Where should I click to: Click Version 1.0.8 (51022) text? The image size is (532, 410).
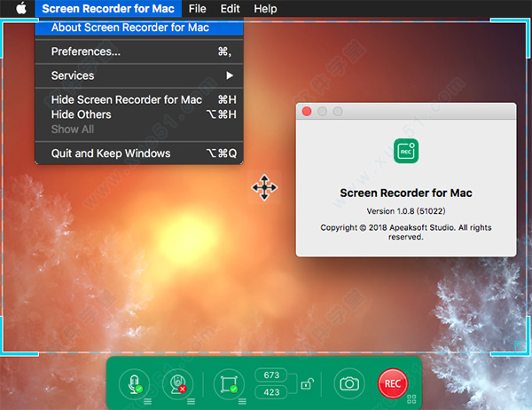406,211
